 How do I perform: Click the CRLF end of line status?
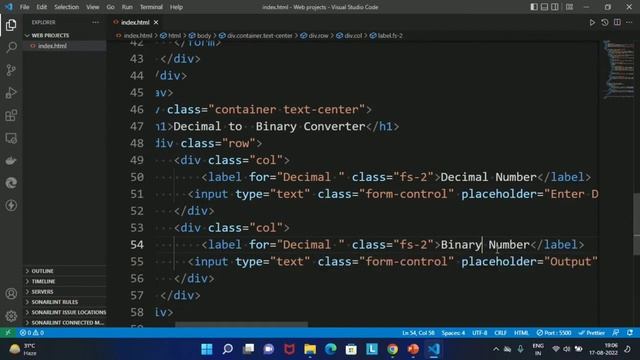pos(500,333)
